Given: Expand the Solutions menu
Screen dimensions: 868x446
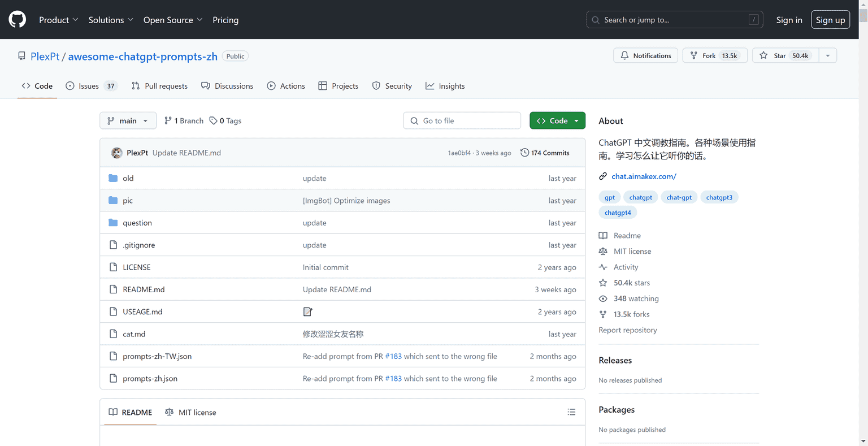Looking at the screenshot, I should click(x=111, y=20).
